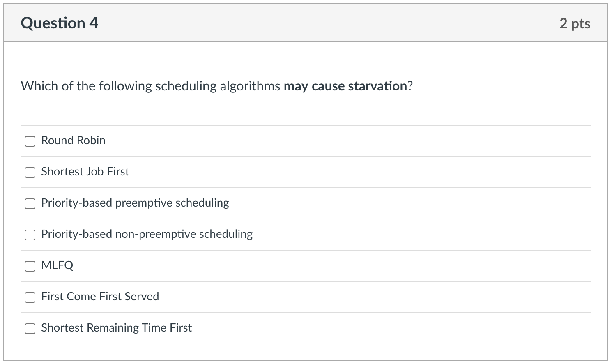
Task: Click the MLFQ answer label
Action: tap(57, 266)
